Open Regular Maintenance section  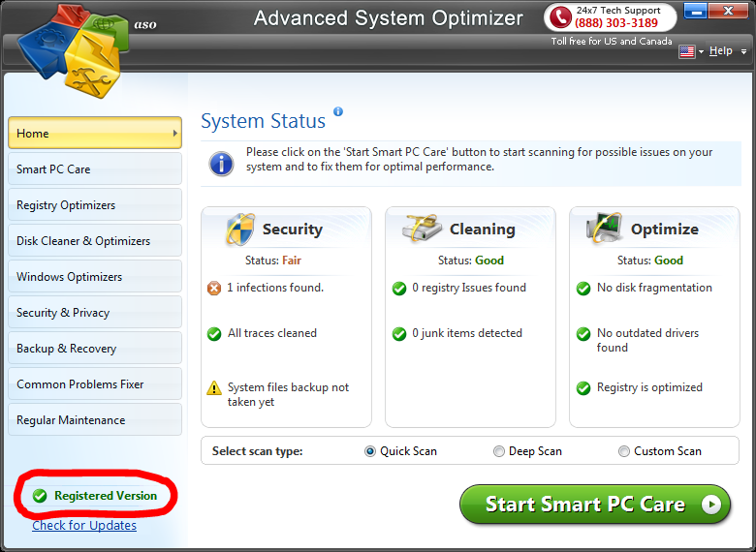(x=95, y=419)
